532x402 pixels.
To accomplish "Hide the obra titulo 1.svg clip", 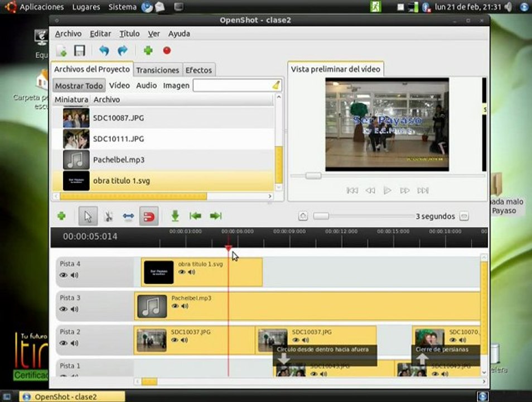I will (x=182, y=272).
